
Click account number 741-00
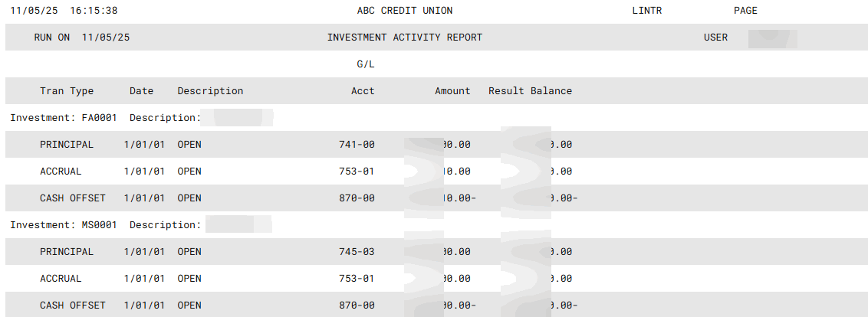[x=357, y=145]
